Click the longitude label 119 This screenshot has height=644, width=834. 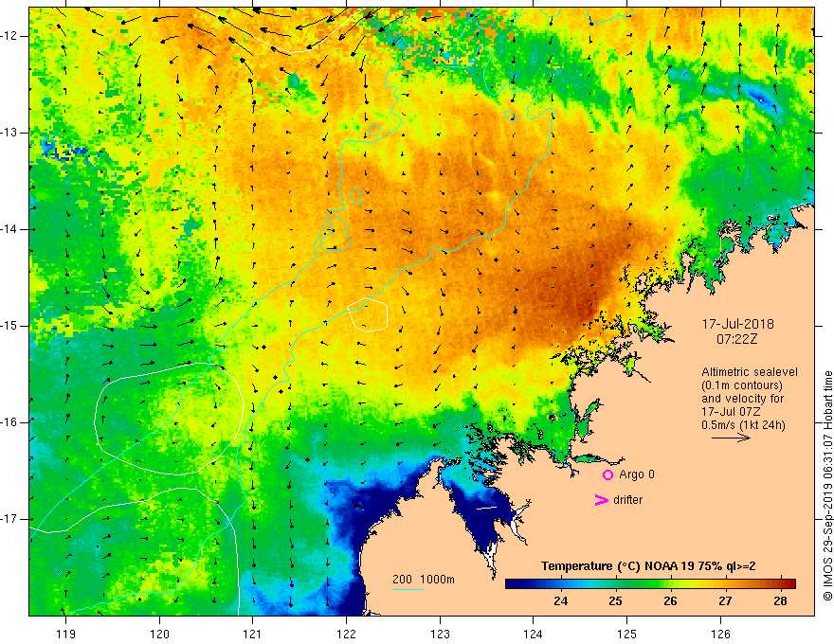point(66,634)
